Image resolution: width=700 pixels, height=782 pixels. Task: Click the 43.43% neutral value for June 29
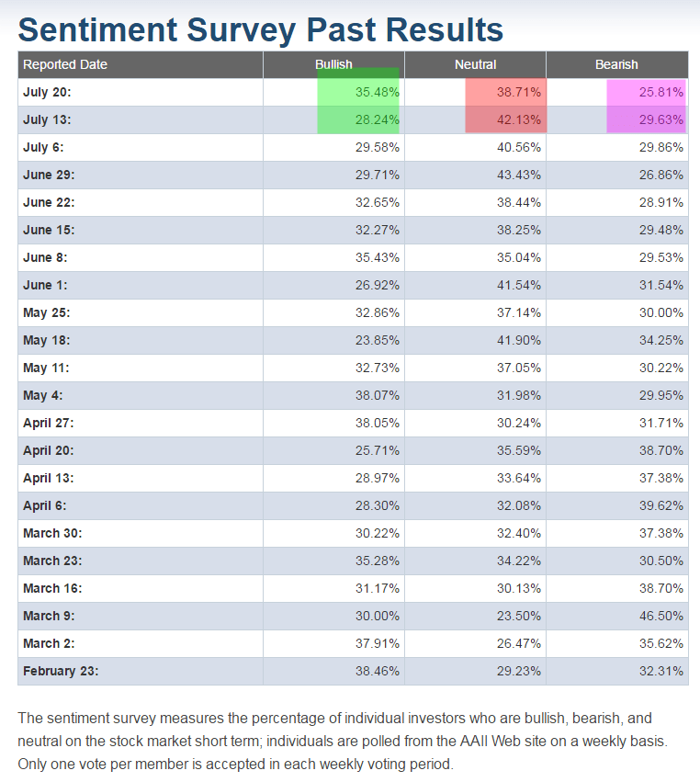tap(518, 176)
